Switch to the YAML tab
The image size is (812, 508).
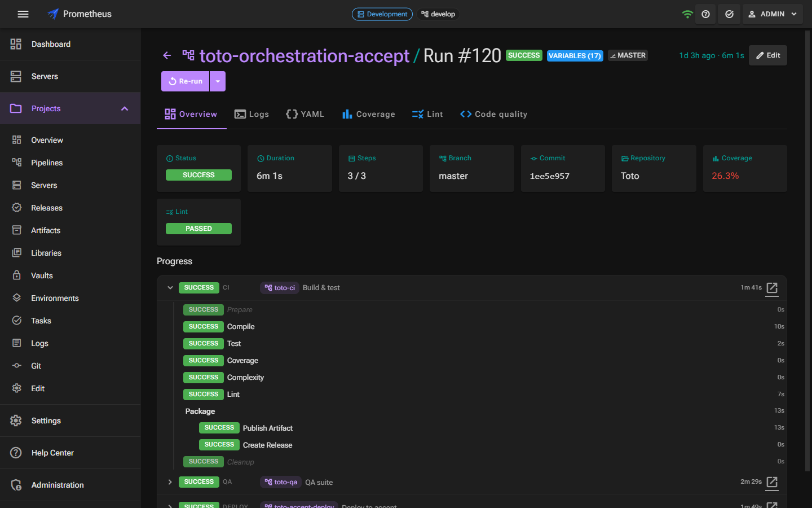click(x=305, y=114)
